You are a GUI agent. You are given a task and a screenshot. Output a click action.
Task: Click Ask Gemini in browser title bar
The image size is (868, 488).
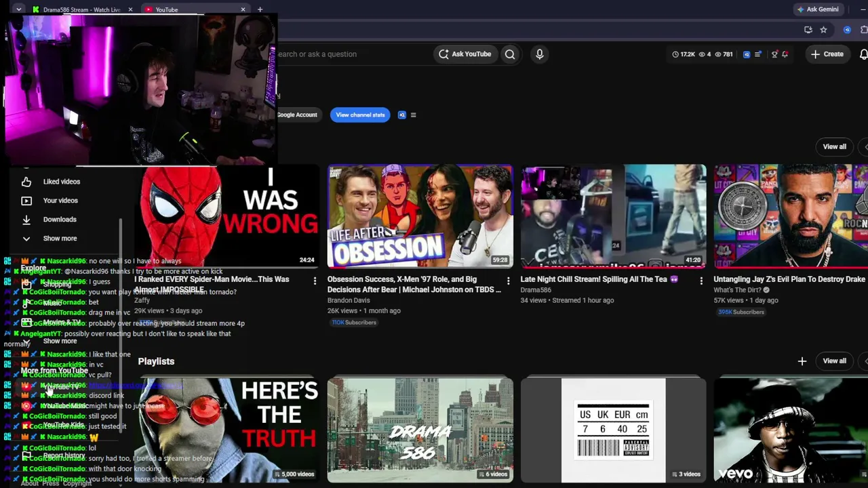tap(818, 9)
